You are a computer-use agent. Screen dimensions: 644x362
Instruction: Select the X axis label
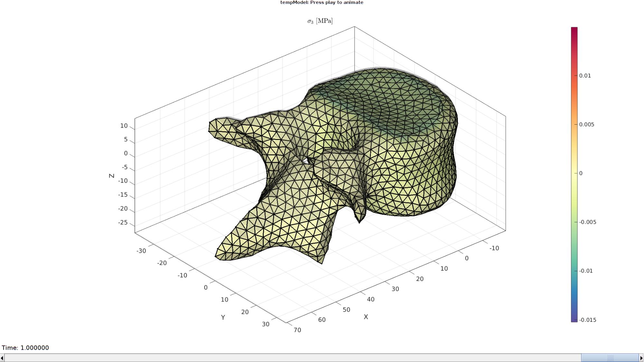coord(366,317)
